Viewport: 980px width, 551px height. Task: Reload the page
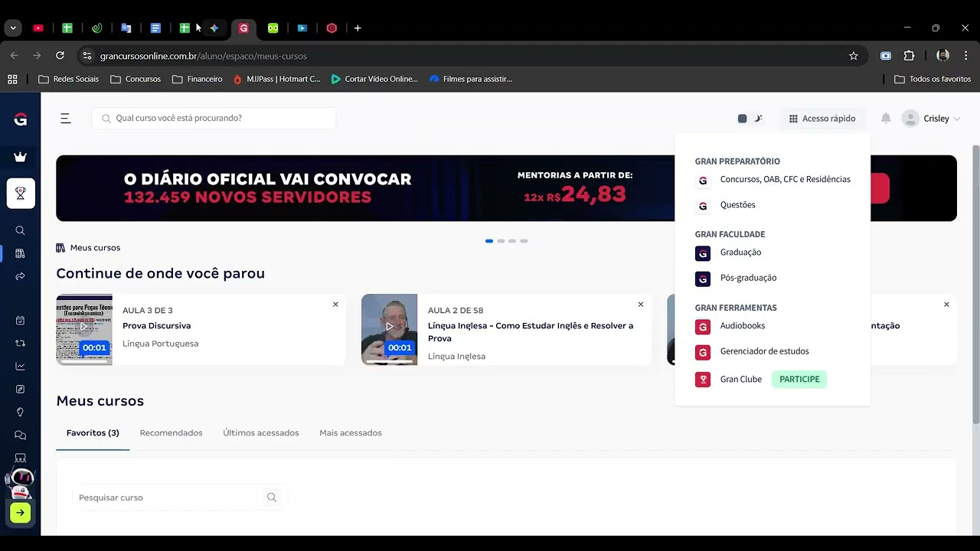click(x=60, y=56)
